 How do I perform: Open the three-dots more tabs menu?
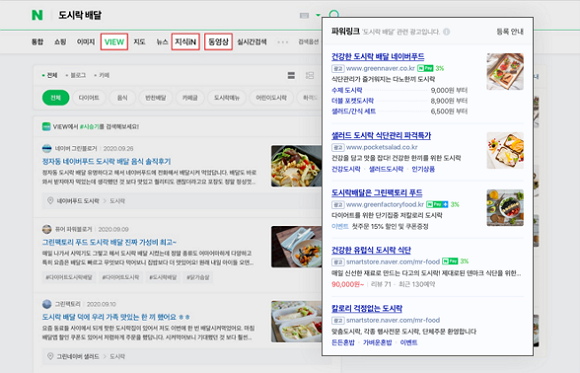pyautogui.click(x=283, y=42)
